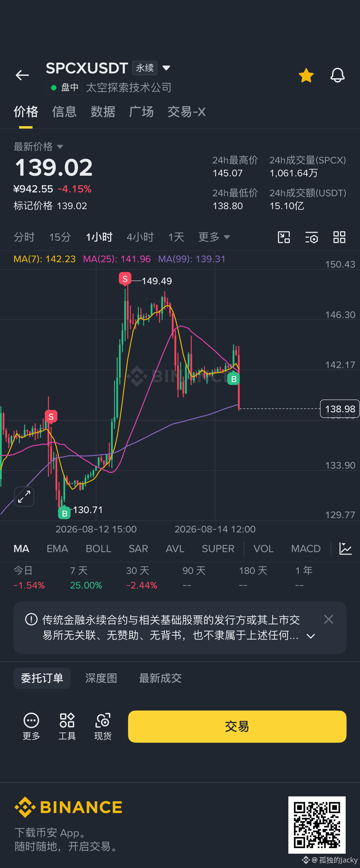Tap the 180 天 performance entry
The height and width of the screenshot is (868, 360).
pos(253,577)
